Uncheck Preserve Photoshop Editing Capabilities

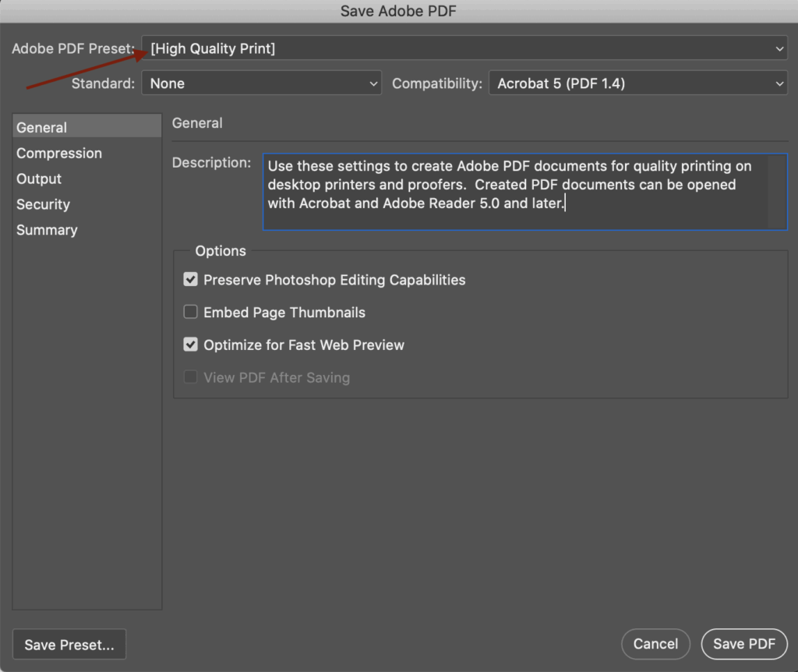(190, 279)
